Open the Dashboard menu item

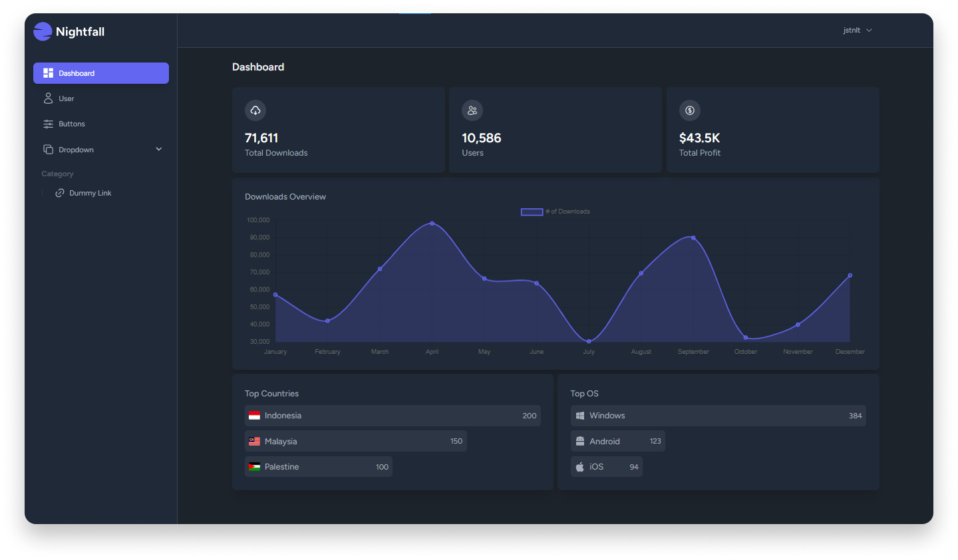click(101, 73)
